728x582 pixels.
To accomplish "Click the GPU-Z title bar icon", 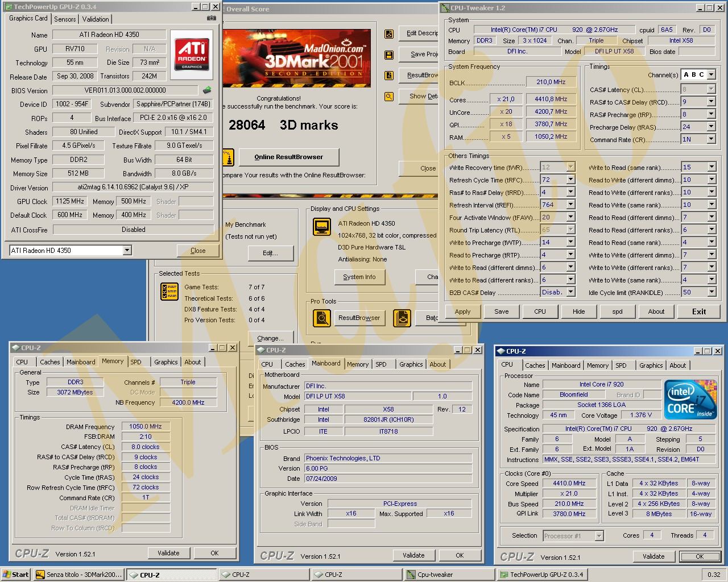I will (8, 7).
